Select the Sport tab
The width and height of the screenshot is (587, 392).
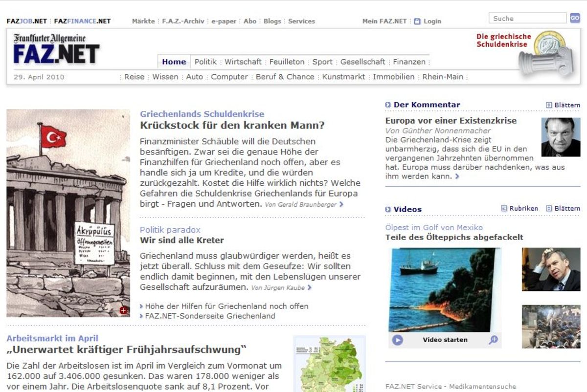[x=322, y=62]
